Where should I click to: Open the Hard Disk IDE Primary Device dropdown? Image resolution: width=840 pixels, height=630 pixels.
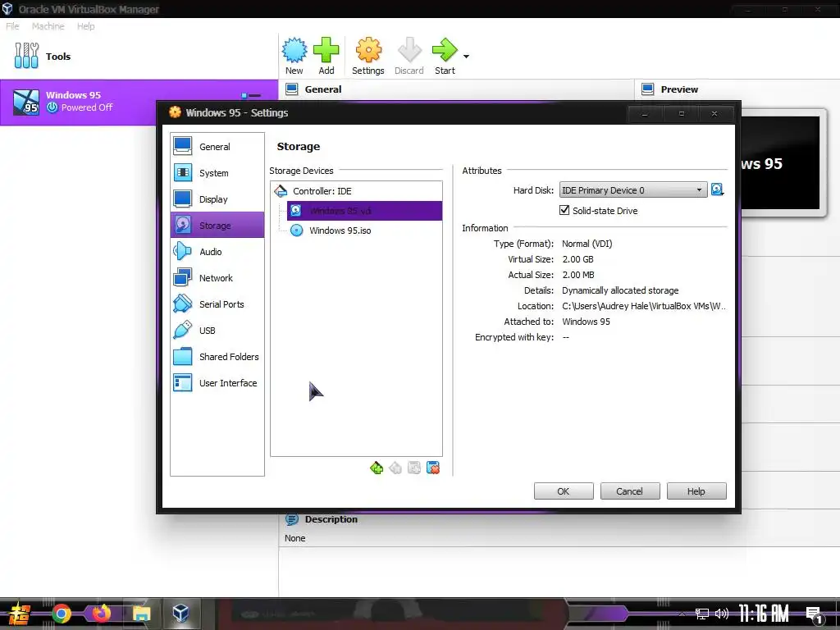pyautogui.click(x=633, y=190)
